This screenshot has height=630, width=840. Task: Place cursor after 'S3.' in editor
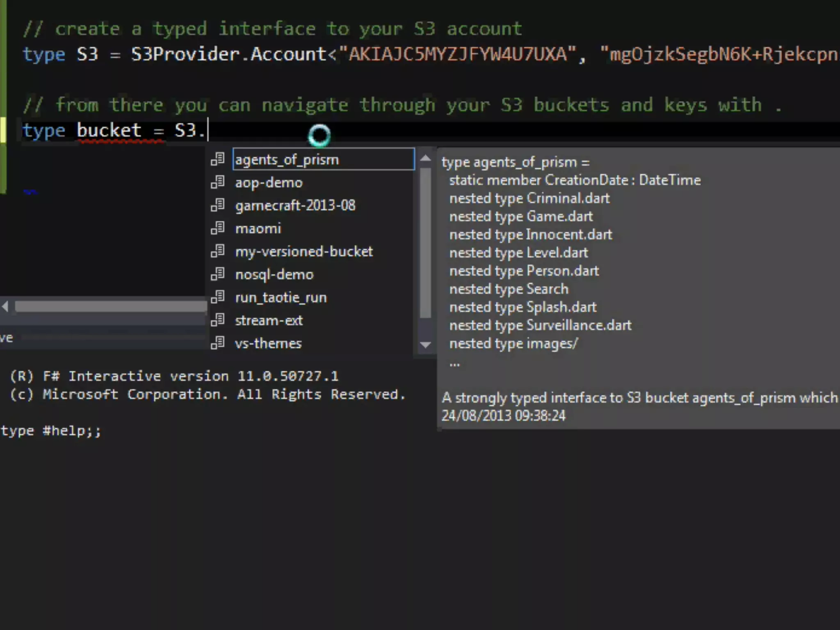208,130
